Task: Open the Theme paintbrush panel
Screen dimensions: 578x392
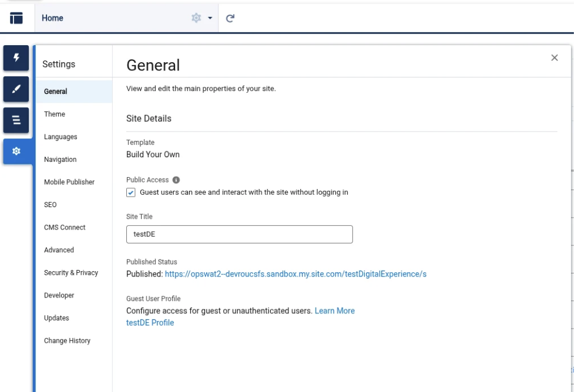Action: [x=16, y=89]
